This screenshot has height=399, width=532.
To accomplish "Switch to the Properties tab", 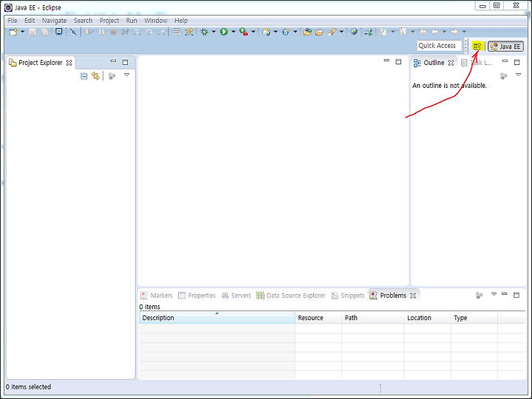I will [x=197, y=296].
